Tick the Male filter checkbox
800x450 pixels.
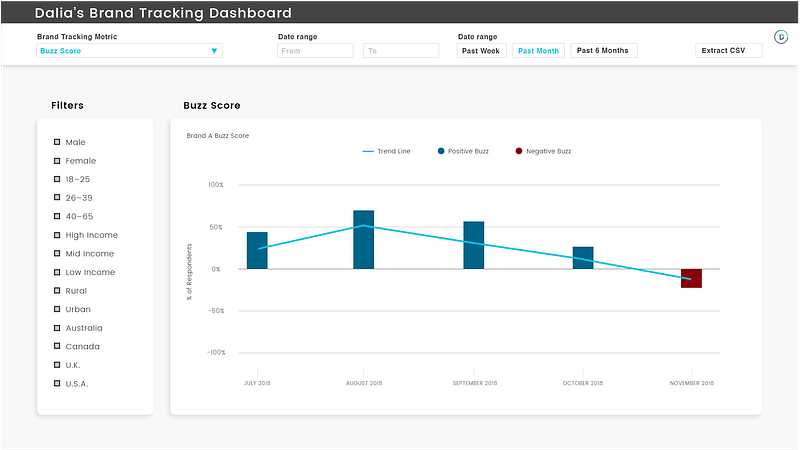57,142
